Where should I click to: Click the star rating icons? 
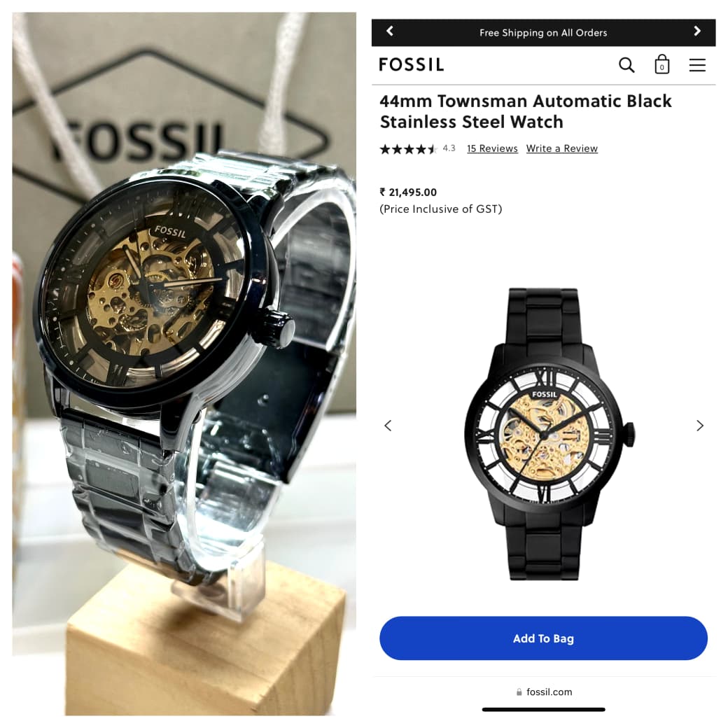tap(409, 149)
